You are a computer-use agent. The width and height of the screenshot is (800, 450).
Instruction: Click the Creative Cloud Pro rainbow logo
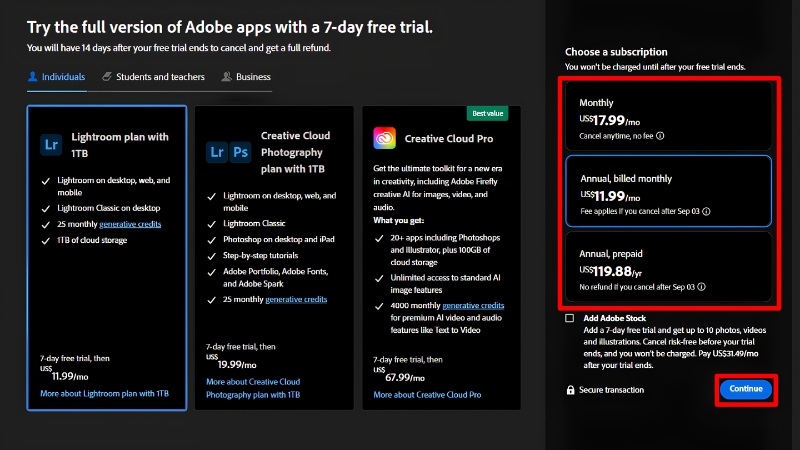(384, 138)
